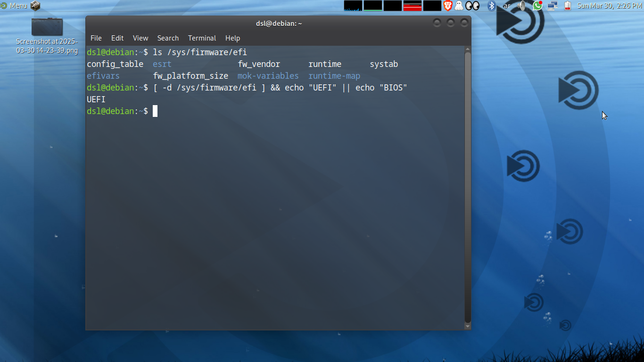The width and height of the screenshot is (644, 362).
Task: Open the Bluetooth tray icon
Action: (x=491, y=6)
